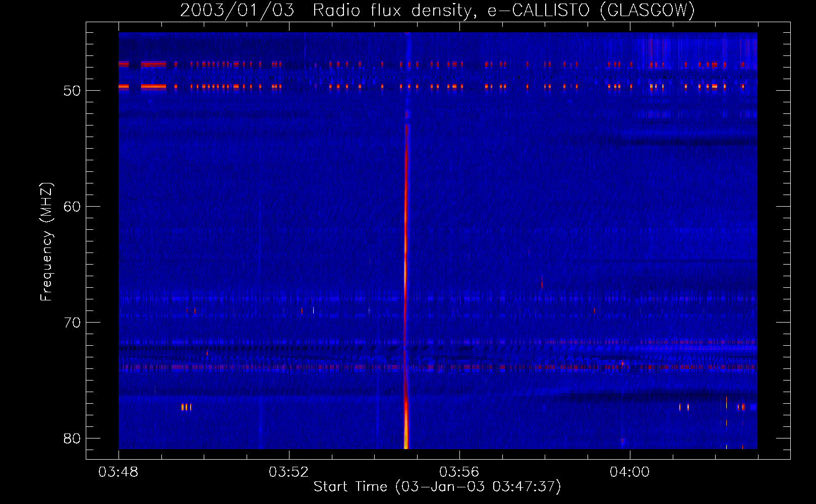Click the '80' frequency tick label
This screenshot has width=816, height=504.
tap(72, 438)
